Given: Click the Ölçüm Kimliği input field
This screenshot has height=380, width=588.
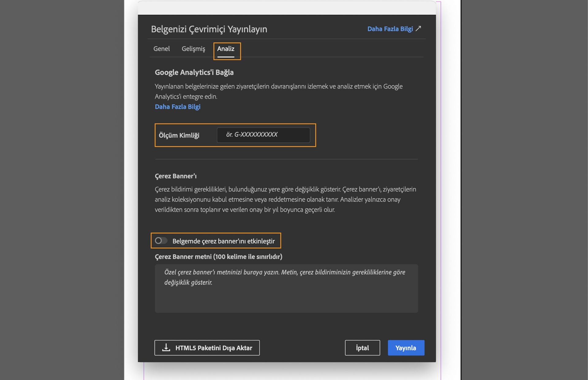Looking at the screenshot, I should coord(263,135).
